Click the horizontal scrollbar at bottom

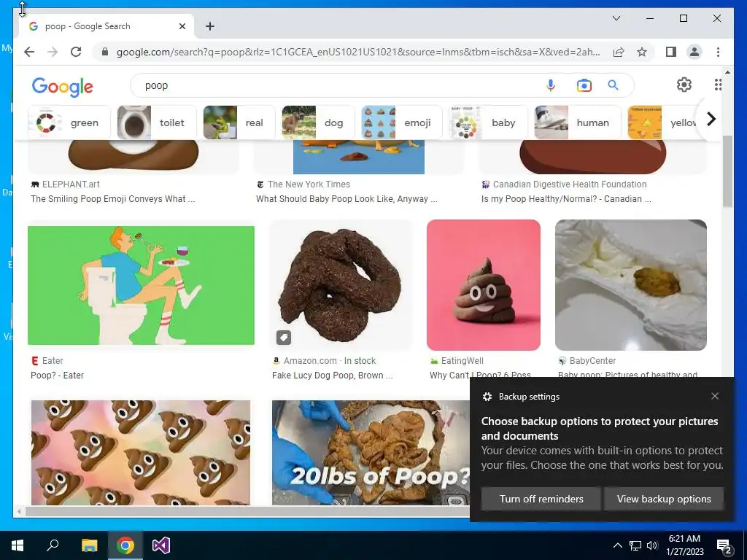click(248, 512)
